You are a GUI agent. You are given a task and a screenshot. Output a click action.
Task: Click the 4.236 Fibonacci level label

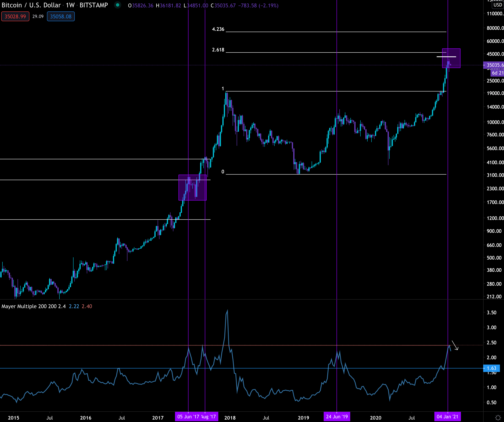(218, 29)
